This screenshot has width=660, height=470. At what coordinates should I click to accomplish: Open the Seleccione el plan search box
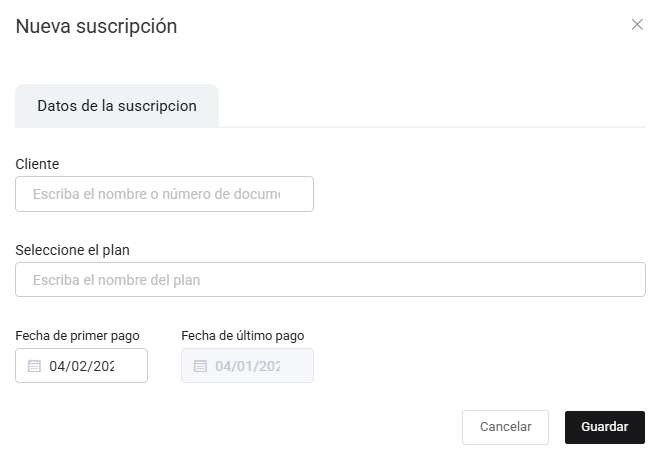(x=330, y=280)
